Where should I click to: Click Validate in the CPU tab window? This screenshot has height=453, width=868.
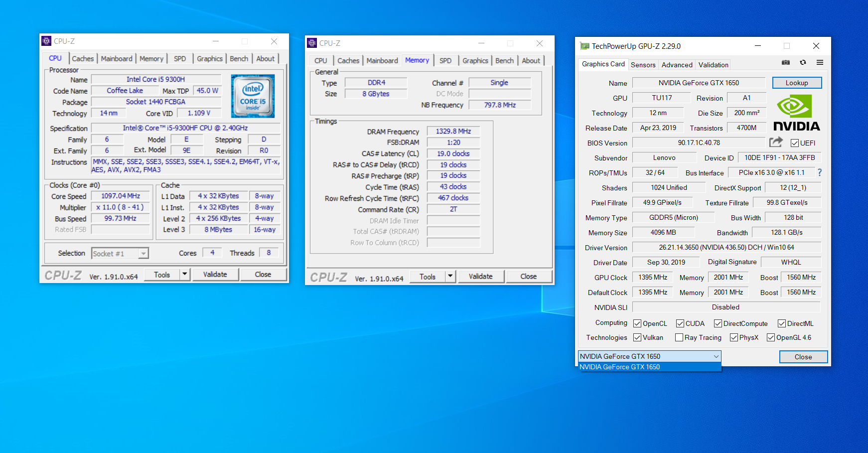click(x=215, y=274)
